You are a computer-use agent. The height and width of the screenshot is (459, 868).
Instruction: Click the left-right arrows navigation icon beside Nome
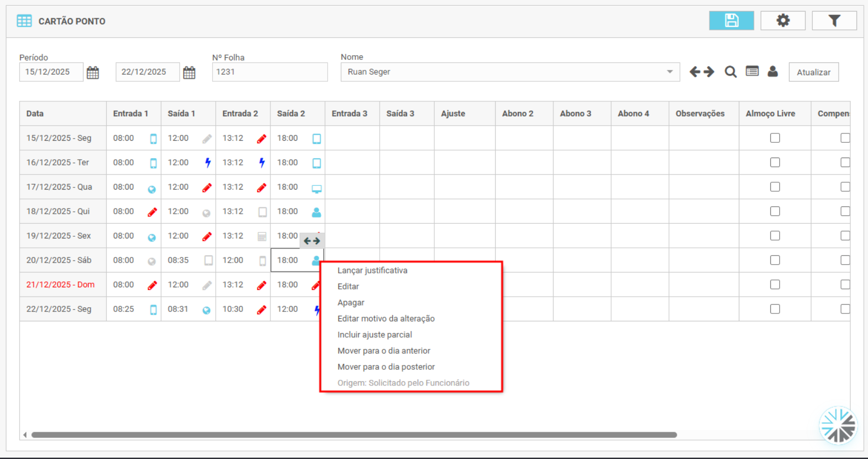coord(702,72)
